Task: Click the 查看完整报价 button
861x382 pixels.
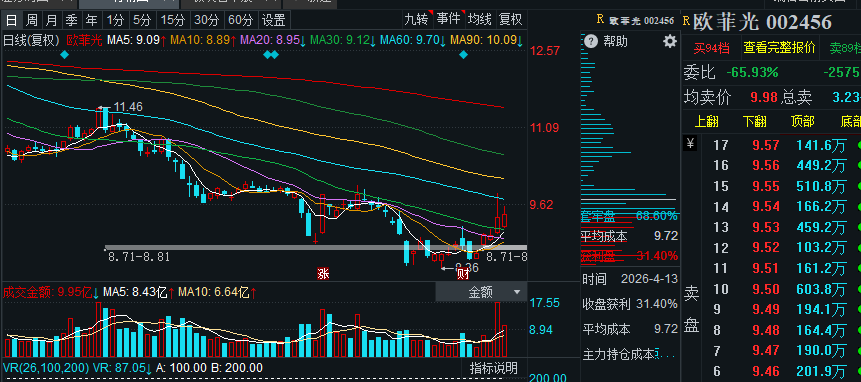Action: click(779, 48)
